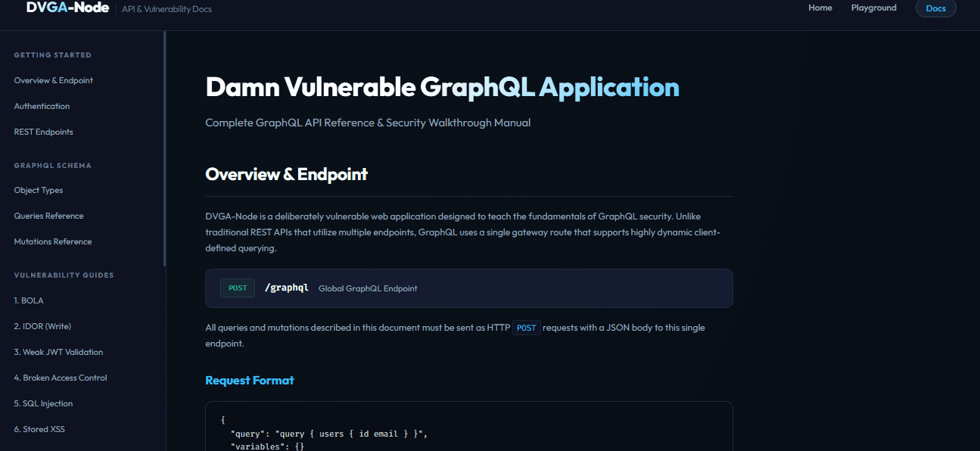Viewport: 980px width, 451px height.
Task: Go to the Playground page
Action: click(x=873, y=8)
